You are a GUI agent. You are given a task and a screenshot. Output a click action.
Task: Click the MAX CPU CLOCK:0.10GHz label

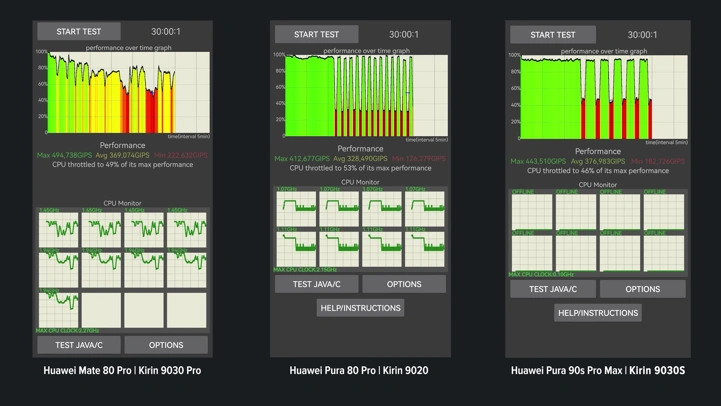pyautogui.click(x=541, y=274)
